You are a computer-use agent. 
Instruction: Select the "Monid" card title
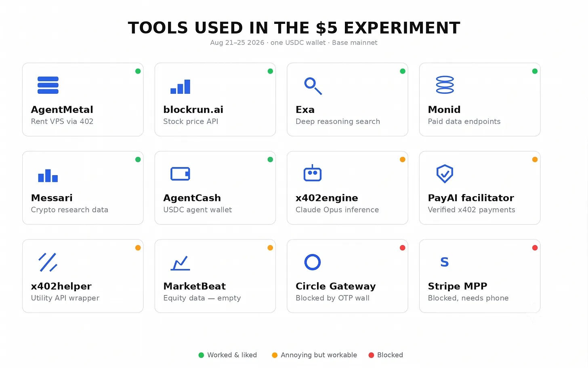coord(444,110)
